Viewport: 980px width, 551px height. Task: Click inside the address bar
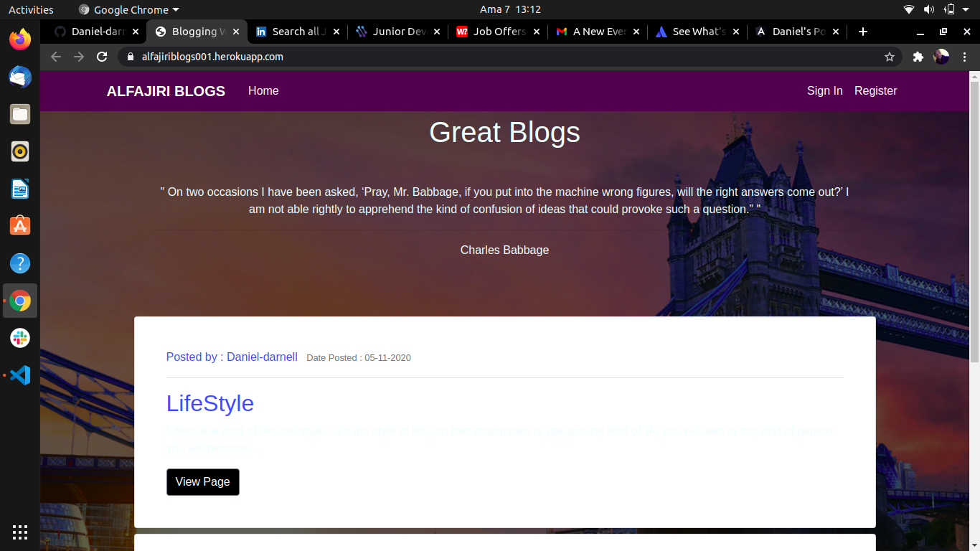[430, 56]
